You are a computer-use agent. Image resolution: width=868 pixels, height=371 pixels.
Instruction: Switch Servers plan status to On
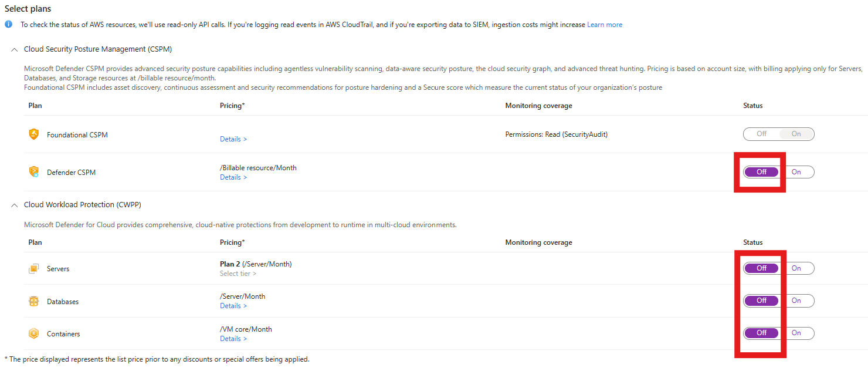coord(796,268)
